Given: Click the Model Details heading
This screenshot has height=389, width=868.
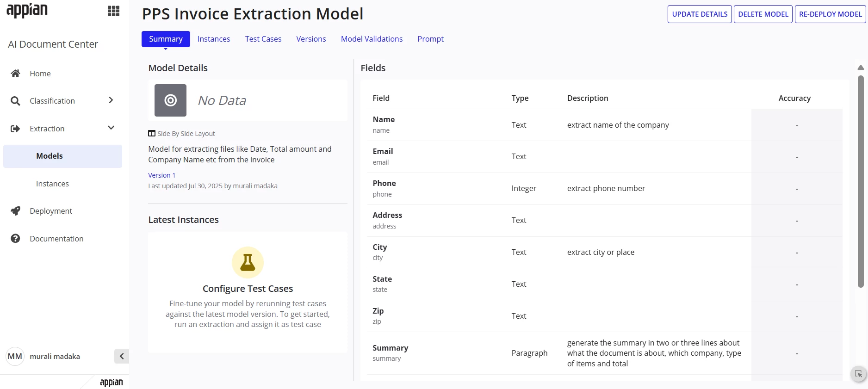Looking at the screenshot, I should click(178, 68).
